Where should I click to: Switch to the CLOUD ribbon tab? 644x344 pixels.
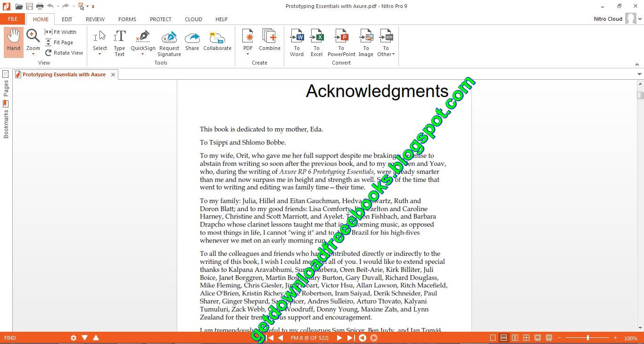coord(193,19)
